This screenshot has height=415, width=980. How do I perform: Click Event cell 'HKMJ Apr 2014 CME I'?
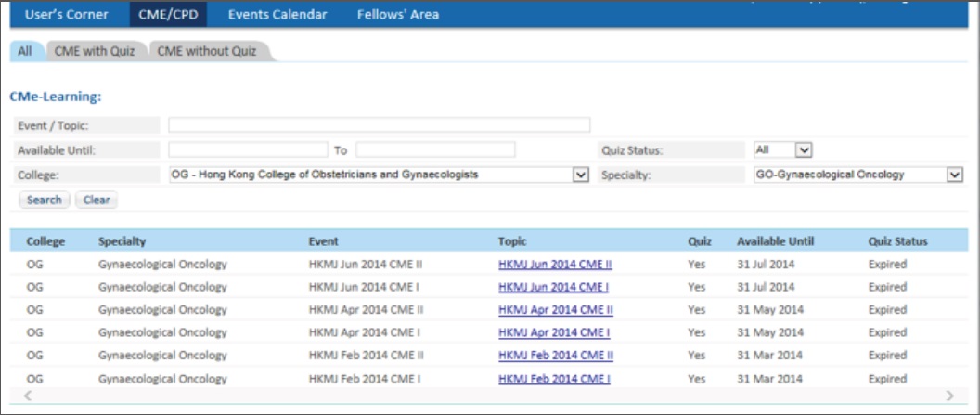(365, 332)
